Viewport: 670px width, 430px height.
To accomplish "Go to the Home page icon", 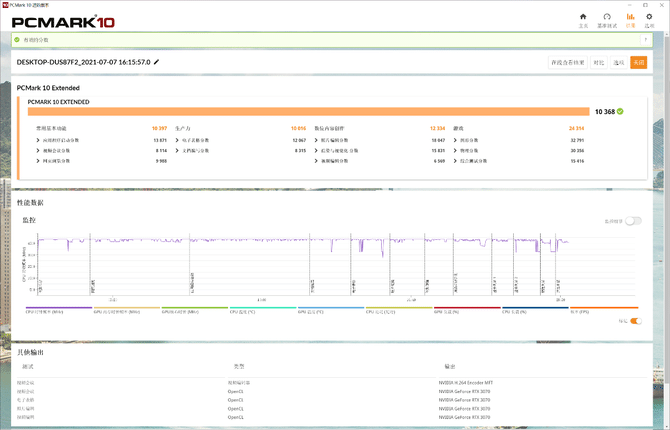I will [583, 17].
